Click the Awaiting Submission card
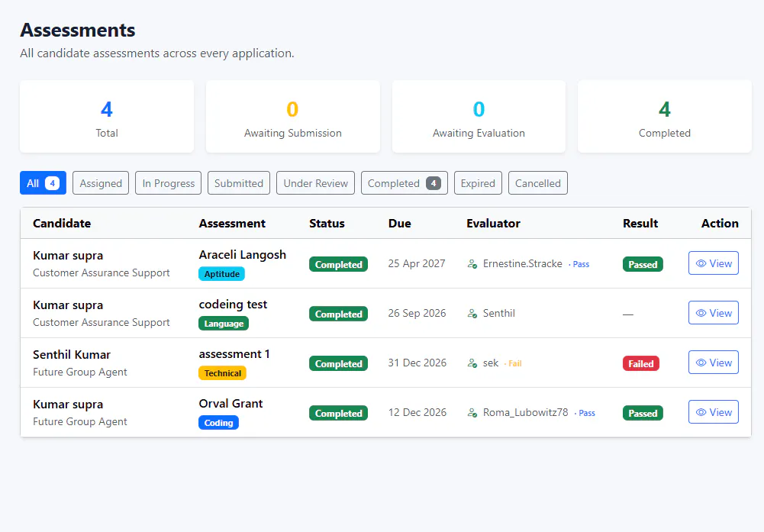 293,117
